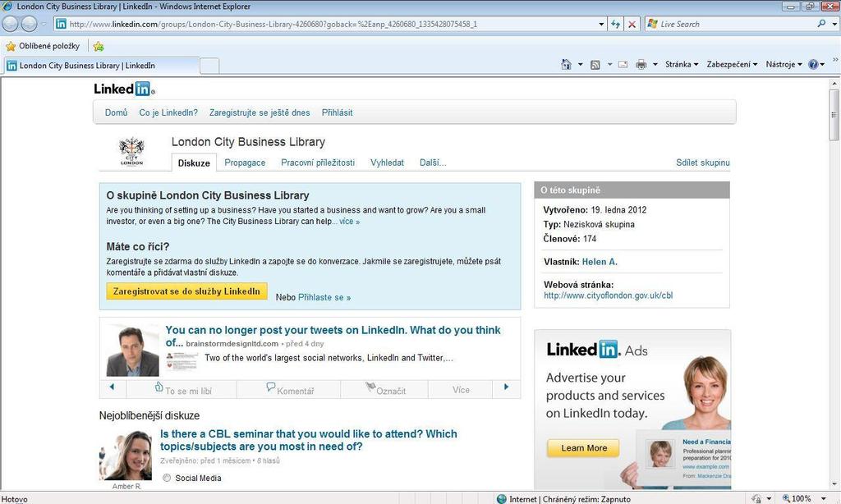
Task: Click the Home house icon in command bar
Action: click(x=566, y=64)
